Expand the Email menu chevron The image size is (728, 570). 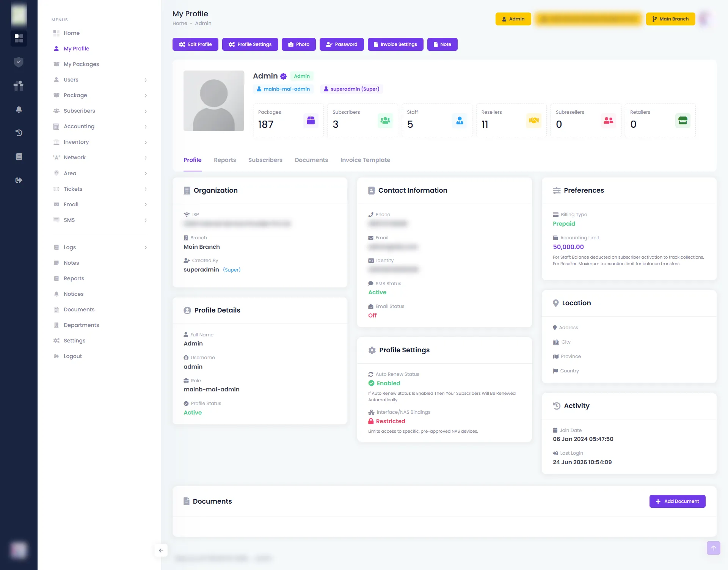coord(146,205)
